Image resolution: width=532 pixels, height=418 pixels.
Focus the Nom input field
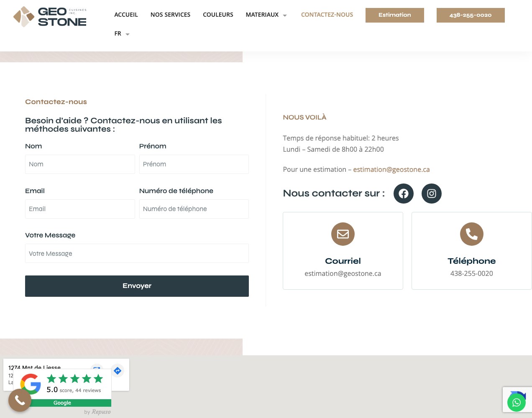(80, 164)
